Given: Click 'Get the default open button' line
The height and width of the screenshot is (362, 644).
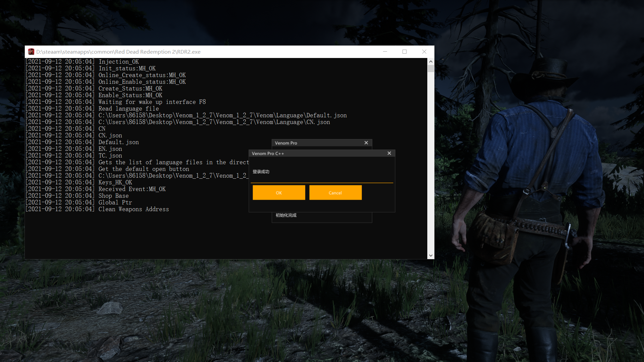Looking at the screenshot, I should click(x=107, y=169).
